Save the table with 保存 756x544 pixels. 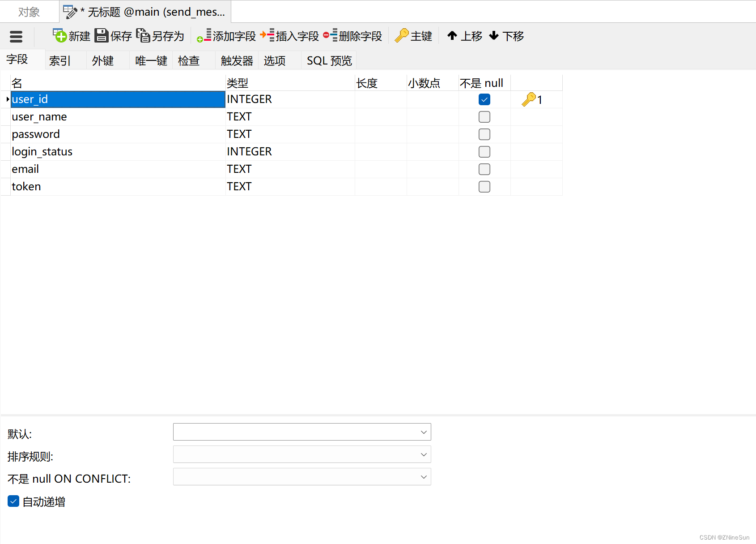tap(113, 36)
